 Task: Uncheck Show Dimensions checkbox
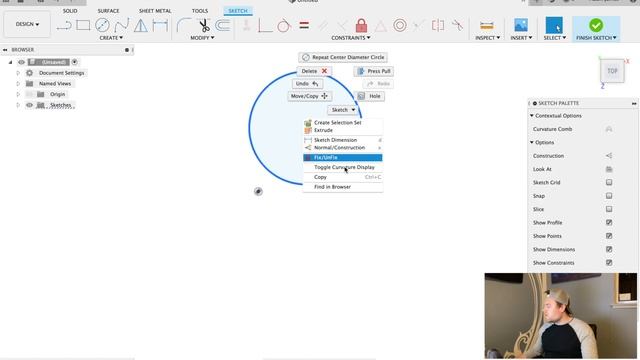tap(609, 249)
